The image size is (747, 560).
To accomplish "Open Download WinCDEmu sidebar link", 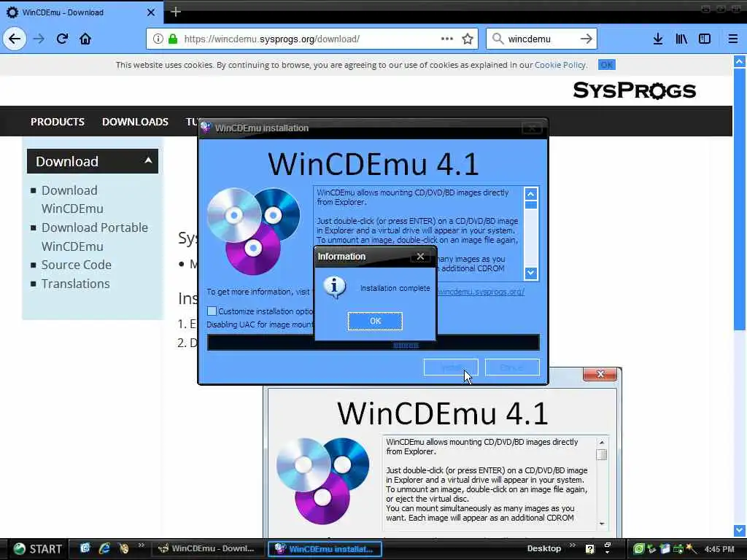I will 72,200.
